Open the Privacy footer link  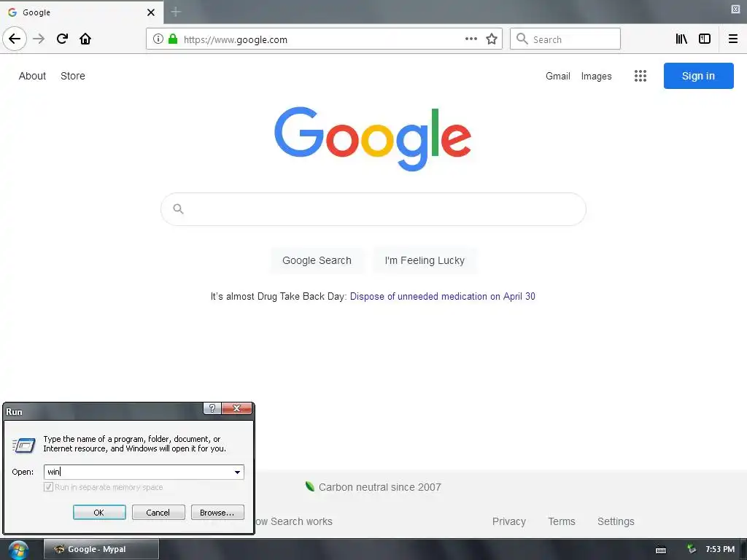[508, 521]
